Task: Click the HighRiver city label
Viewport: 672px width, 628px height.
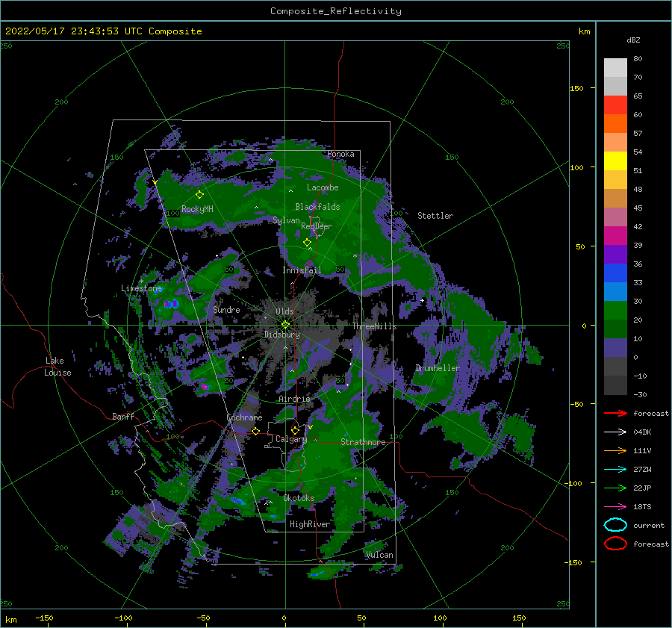Action: click(310, 524)
